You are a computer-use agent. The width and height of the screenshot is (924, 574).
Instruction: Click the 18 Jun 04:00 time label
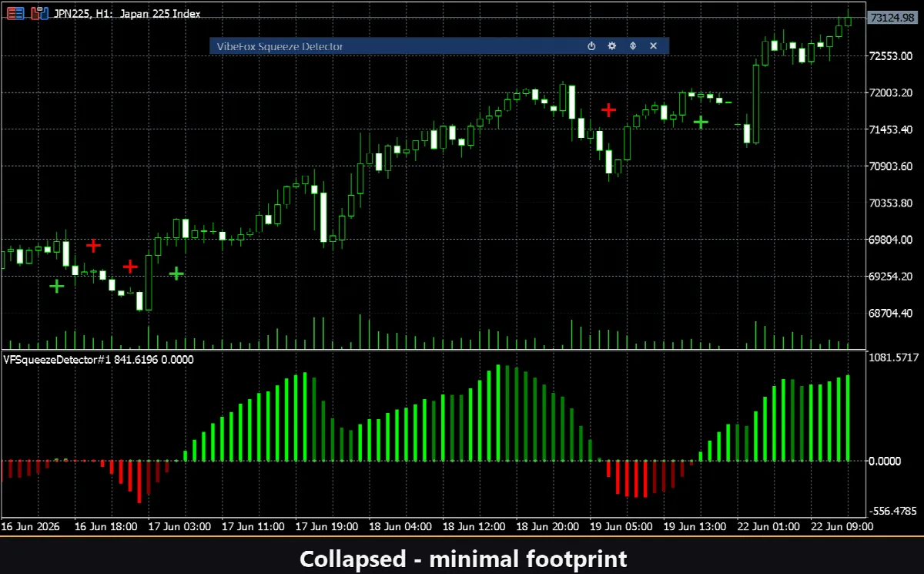[400, 527]
